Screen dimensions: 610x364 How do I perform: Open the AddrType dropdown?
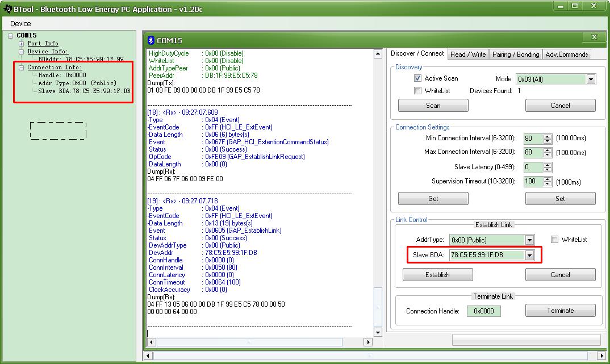point(529,240)
